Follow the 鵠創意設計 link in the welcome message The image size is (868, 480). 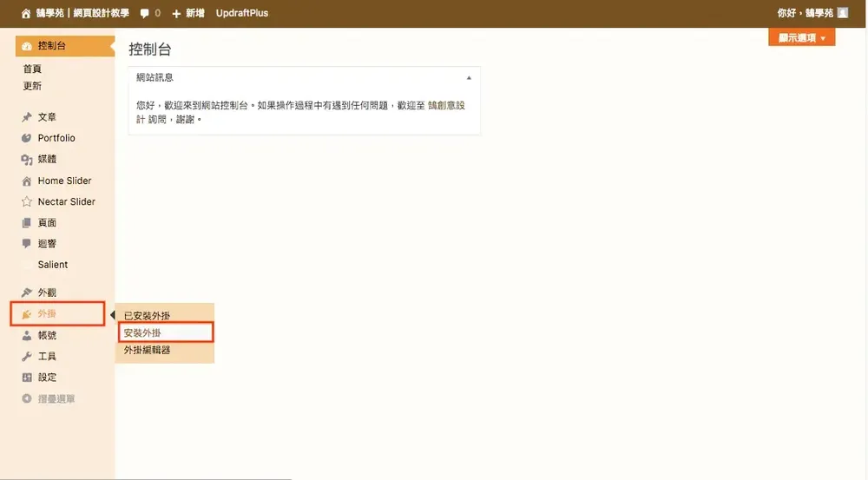tap(446, 105)
